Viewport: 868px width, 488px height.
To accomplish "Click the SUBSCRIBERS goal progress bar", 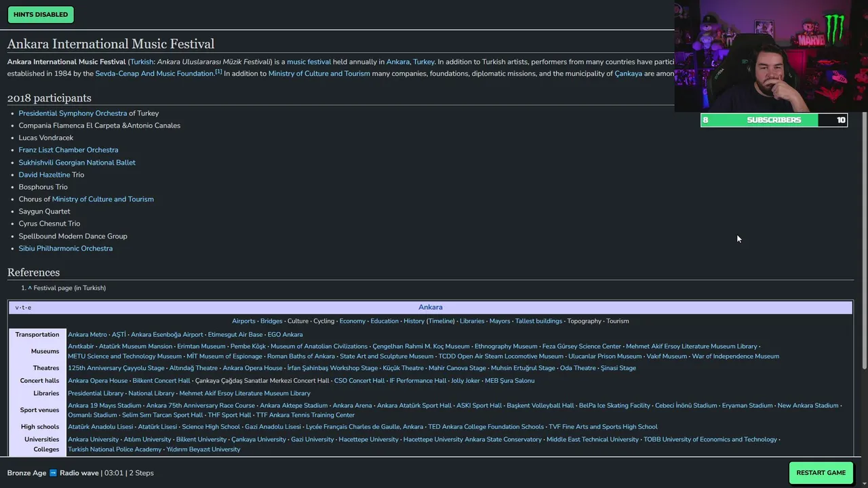I will click(774, 120).
